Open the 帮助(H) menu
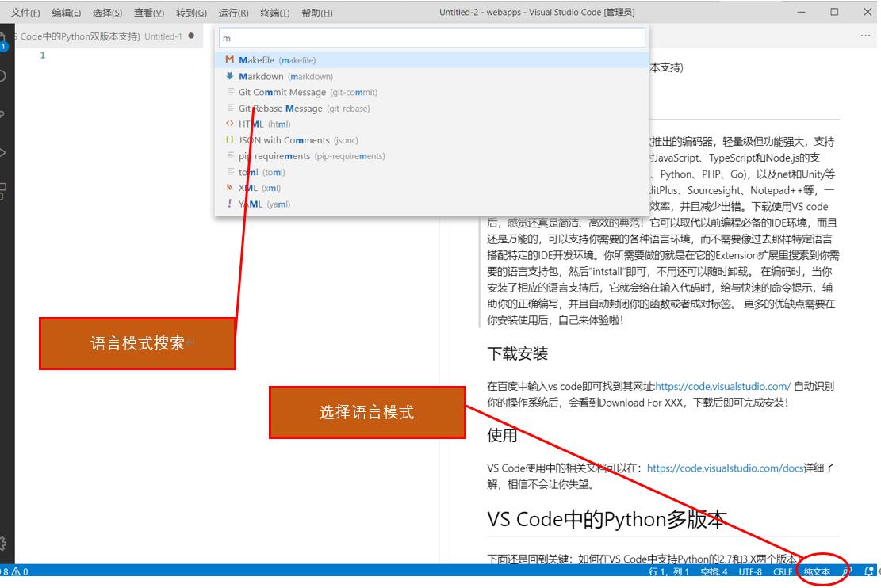 pos(317,13)
